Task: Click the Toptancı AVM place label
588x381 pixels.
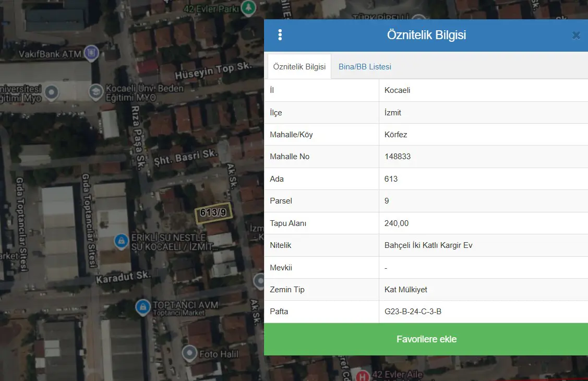Action: click(x=185, y=305)
